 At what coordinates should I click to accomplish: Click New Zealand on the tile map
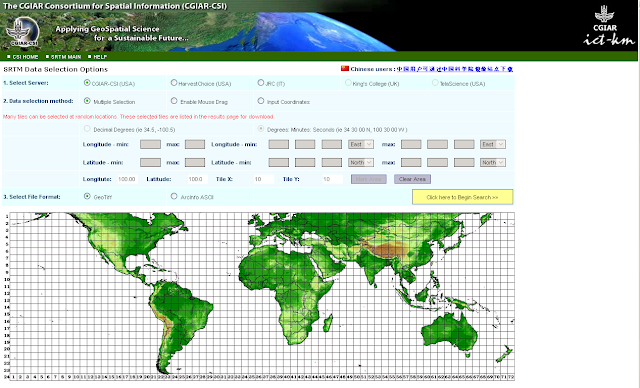(x=504, y=354)
